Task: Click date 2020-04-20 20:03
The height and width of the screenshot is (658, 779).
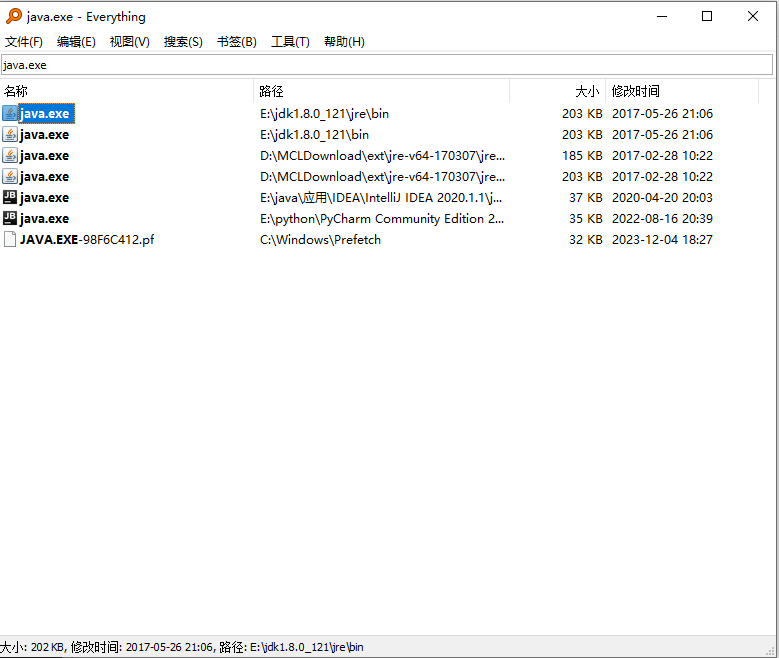Action: click(662, 197)
